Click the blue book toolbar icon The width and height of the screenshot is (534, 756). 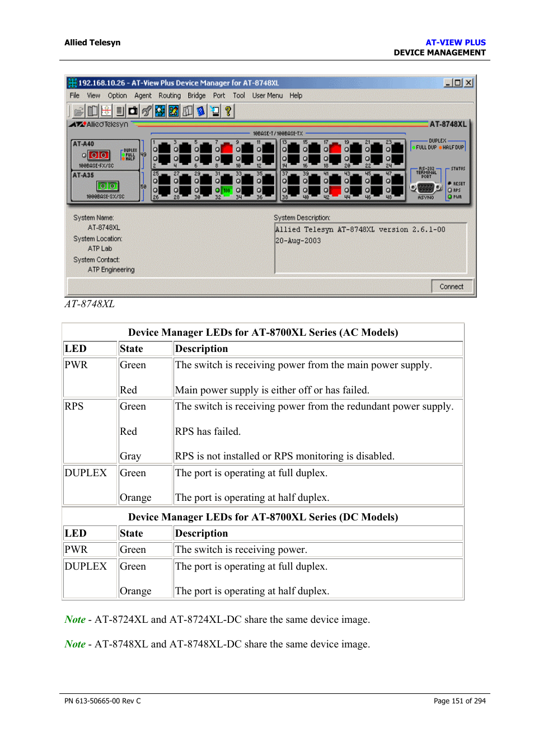(x=200, y=111)
